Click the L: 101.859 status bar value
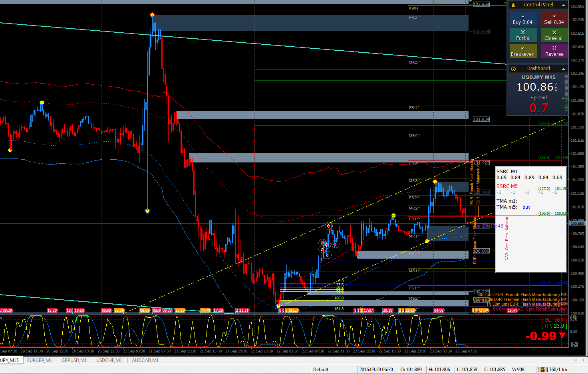Viewport: 588px width, 374px height. (467, 369)
